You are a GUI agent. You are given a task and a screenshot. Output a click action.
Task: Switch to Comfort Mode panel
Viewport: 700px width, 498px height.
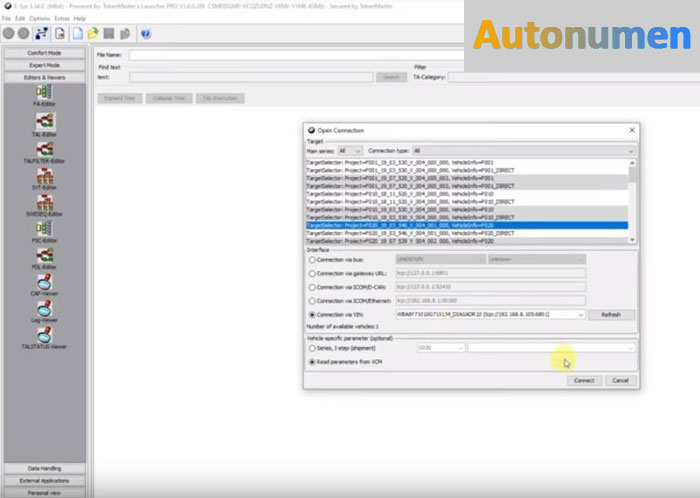(x=44, y=53)
